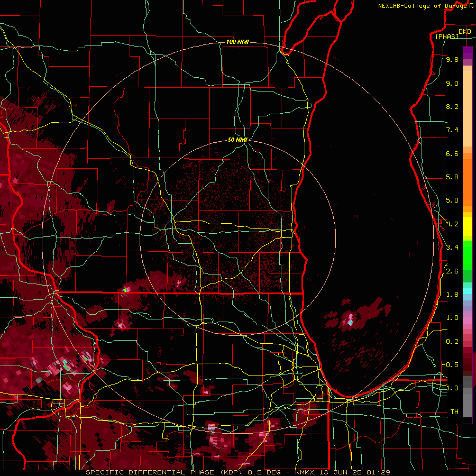Click the 9.8 legend value
Screen dimensions: 476x476
[452, 60]
